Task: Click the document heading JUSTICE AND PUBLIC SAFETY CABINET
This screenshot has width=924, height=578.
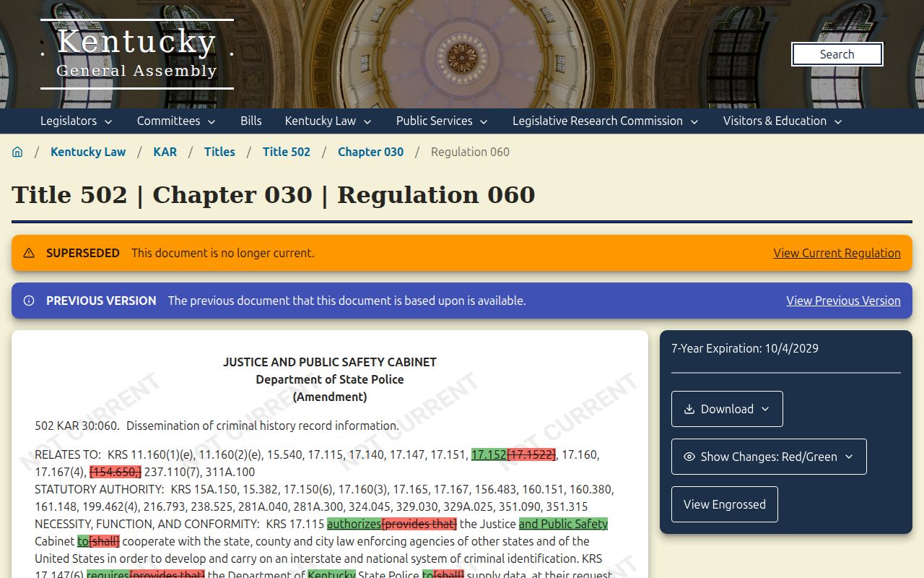Action: coord(330,362)
